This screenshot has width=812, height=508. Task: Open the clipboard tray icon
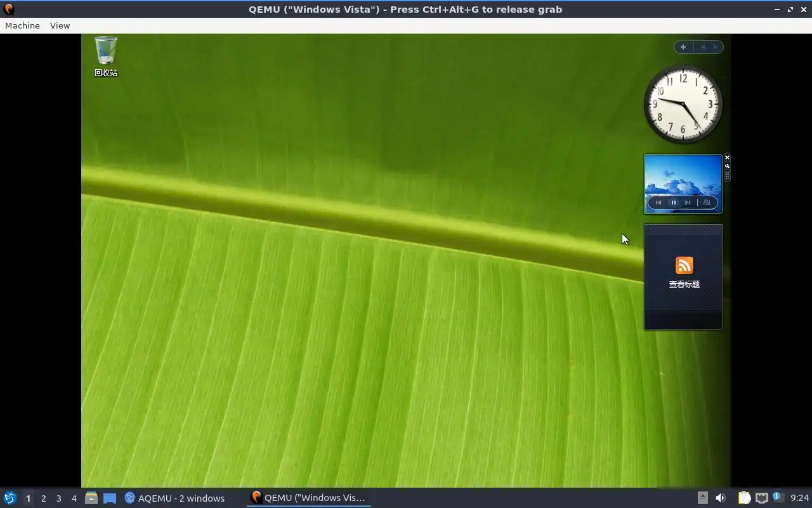[744, 498]
